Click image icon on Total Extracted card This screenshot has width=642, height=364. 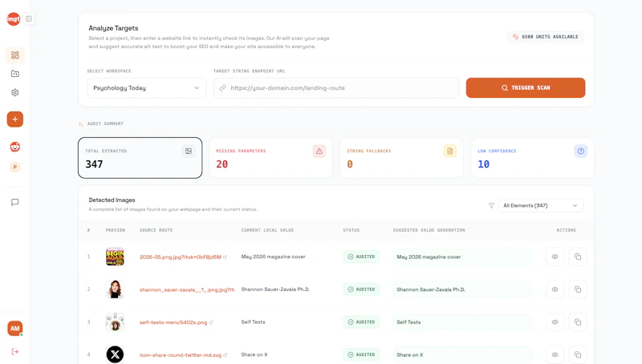coord(189,152)
